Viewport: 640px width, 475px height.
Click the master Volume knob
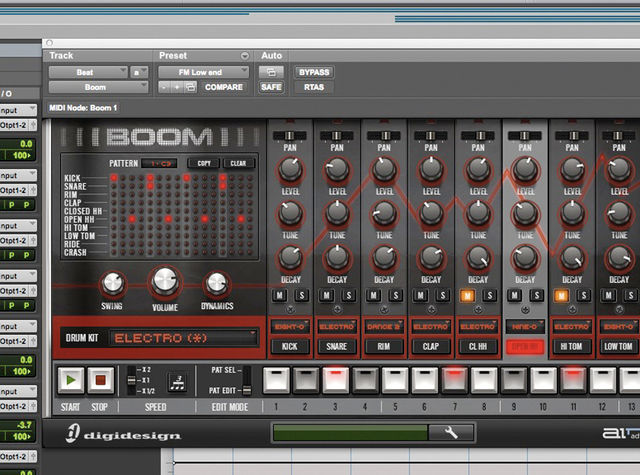pos(165,281)
